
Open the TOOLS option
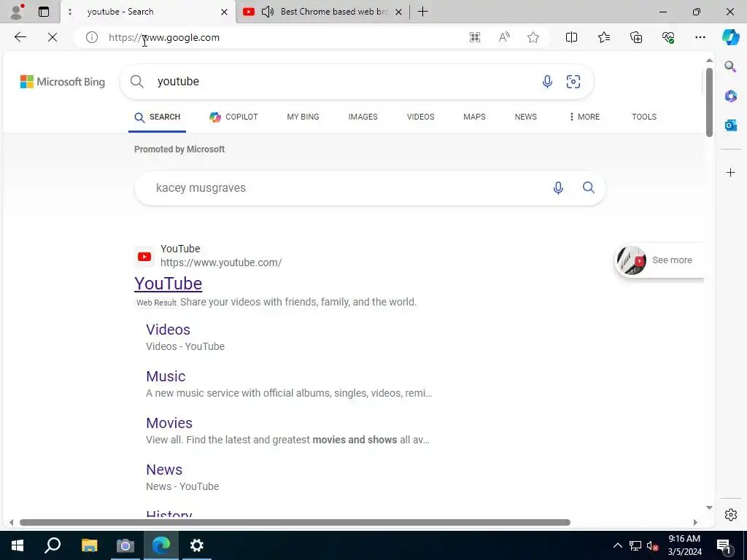tap(644, 117)
